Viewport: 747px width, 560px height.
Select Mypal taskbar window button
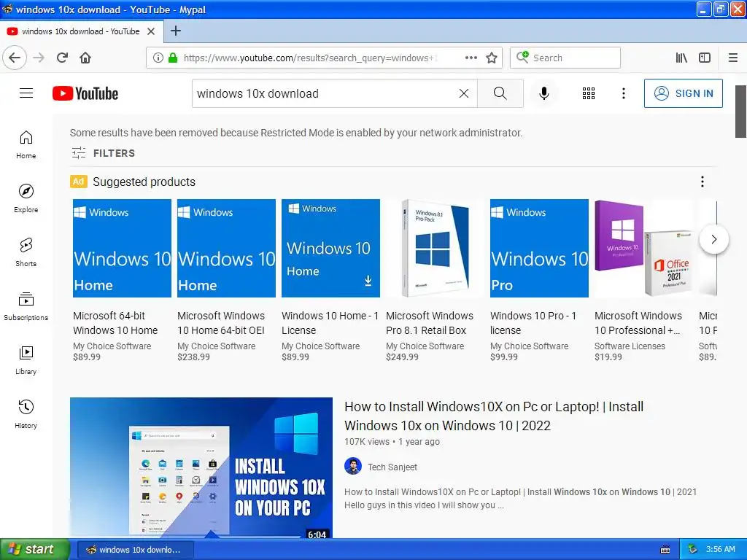(135, 550)
